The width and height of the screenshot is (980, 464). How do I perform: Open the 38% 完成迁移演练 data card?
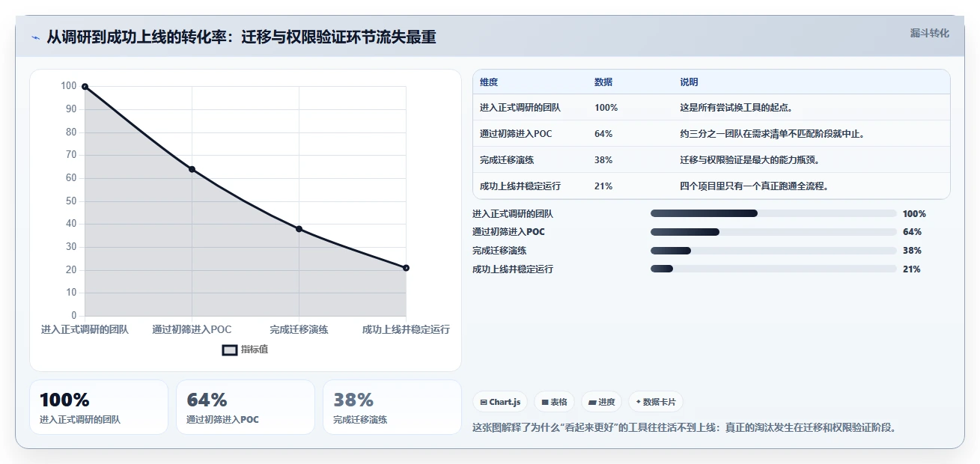[x=392, y=407]
